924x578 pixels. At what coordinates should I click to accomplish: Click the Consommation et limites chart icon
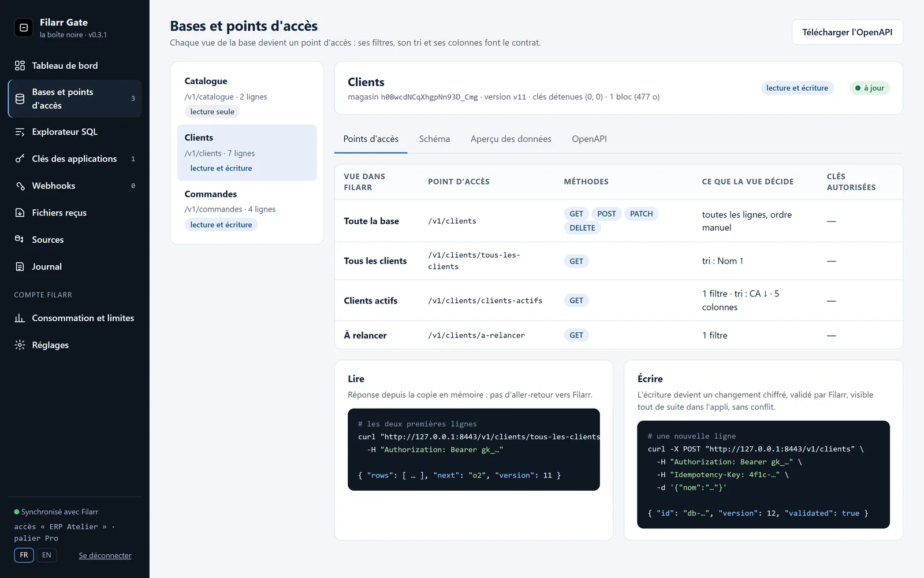pos(20,318)
